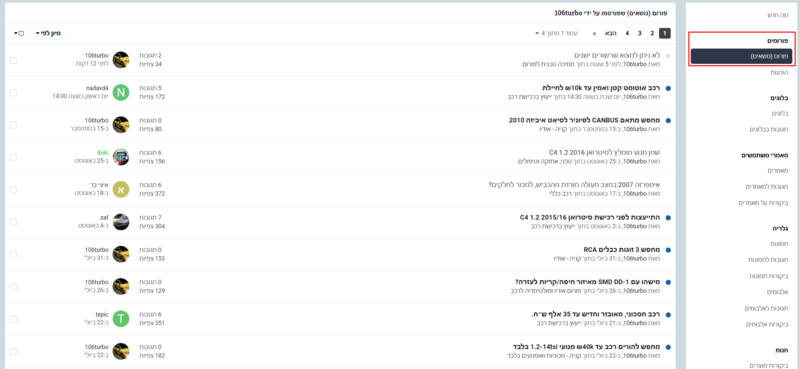Click unread dot beside מישהו עם SMD DD-1 topic
This screenshot has height=369, width=800.
click(x=668, y=282)
